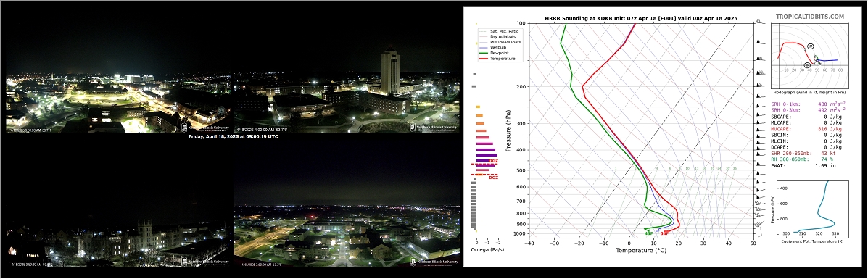868x279 pixels.
Task: Click the 'Omega (Pa/s)' axis label
Action: click(487, 250)
